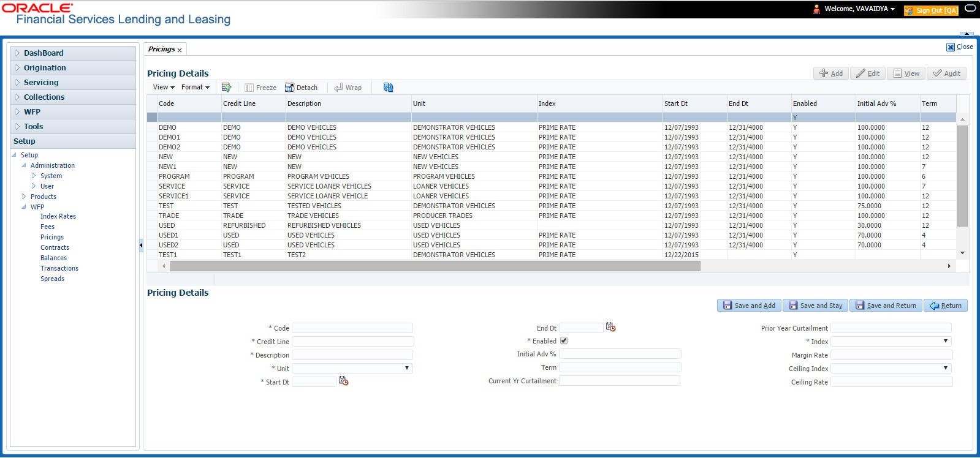This screenshot has height=458, width=980.
Task: Open the Start Dt calendar picker
Action: 344,381
